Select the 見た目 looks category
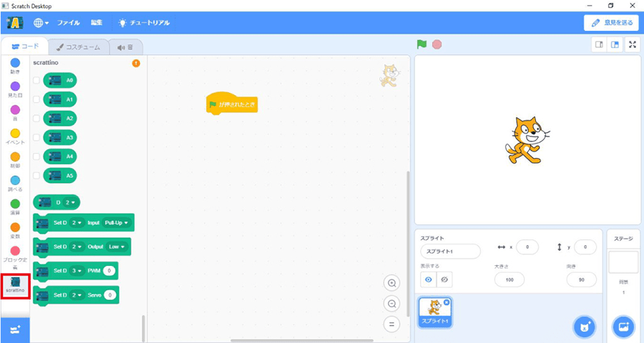 15,89
